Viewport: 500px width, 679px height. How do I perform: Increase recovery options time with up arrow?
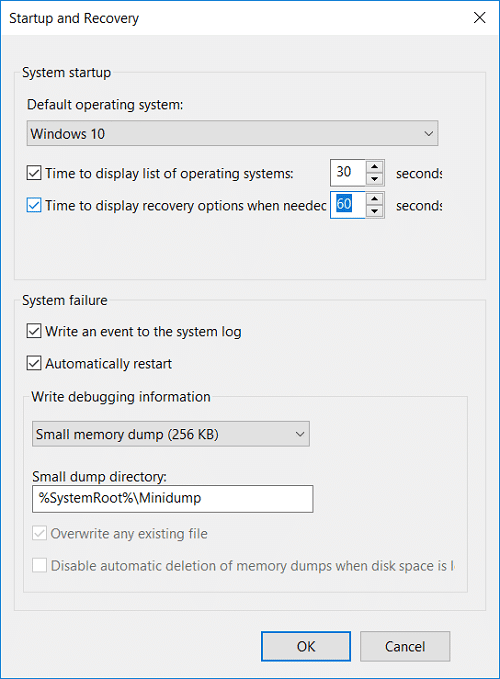point(375,199)
